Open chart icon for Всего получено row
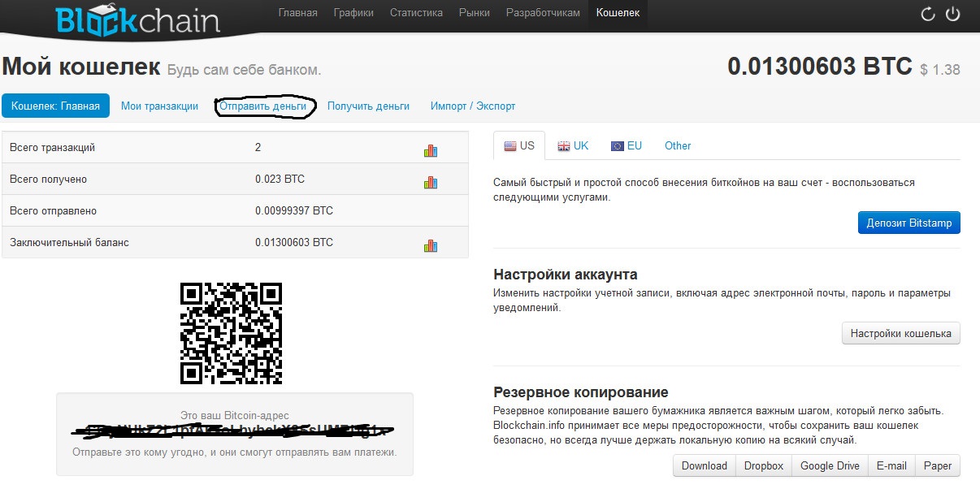Image resolution: width=980 pixels, height=502 pixels. [431, 182]
